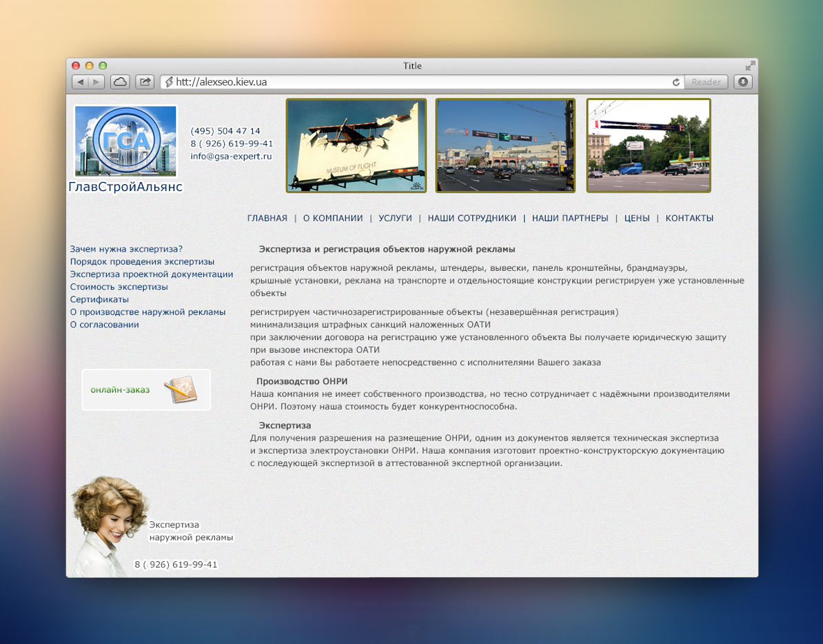Open the Downloads icon next to the address bar
Screen dimensions: 823x644
click(743, 81)
